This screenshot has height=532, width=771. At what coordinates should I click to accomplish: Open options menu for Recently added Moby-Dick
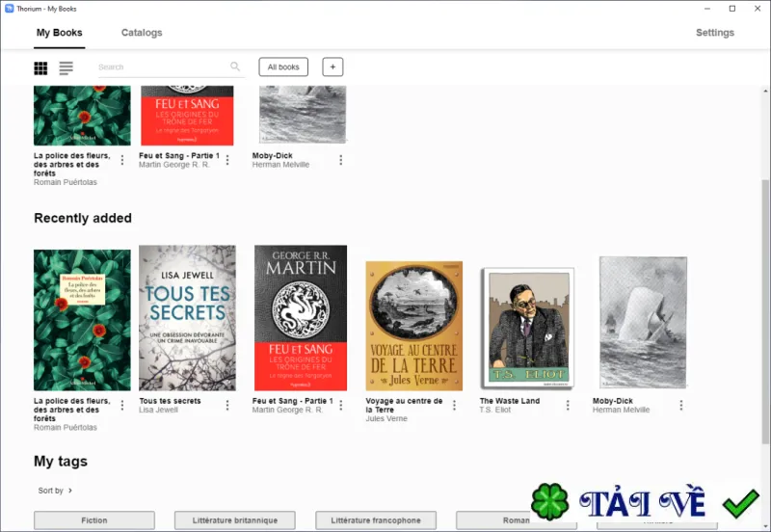pos(681,405)
